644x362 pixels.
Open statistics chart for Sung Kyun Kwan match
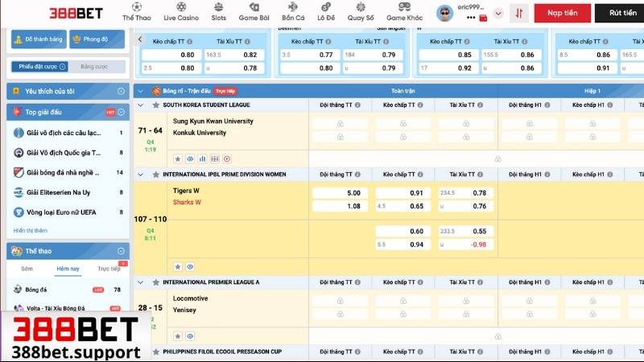point(202,159)
